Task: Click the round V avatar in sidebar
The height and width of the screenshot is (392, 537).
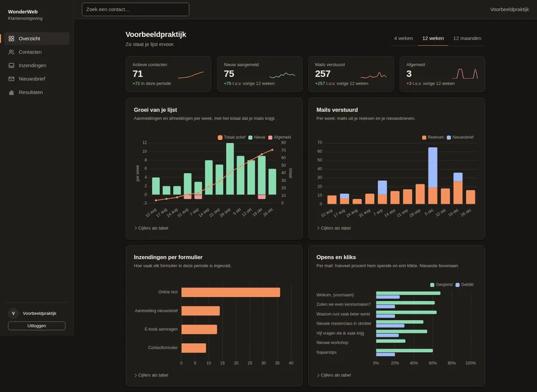Action: click(x=13, y=313)
